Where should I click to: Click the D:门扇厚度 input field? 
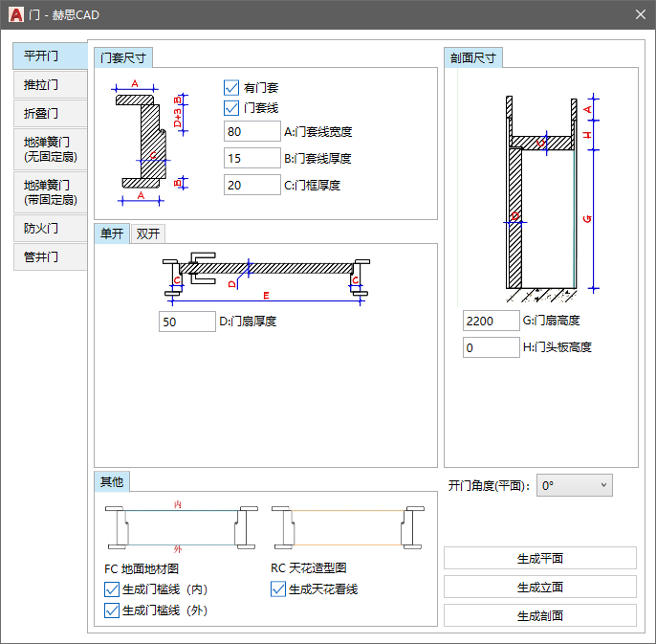pyautogui.click(x=187, y=322)
